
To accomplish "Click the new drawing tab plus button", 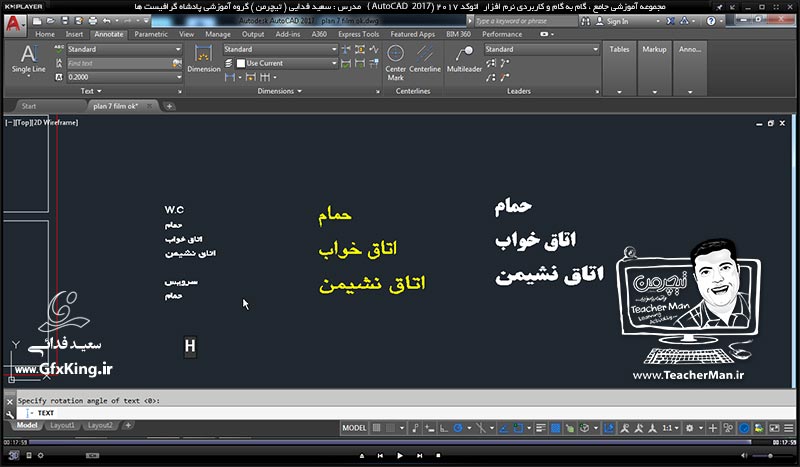I will coord(169,106).
